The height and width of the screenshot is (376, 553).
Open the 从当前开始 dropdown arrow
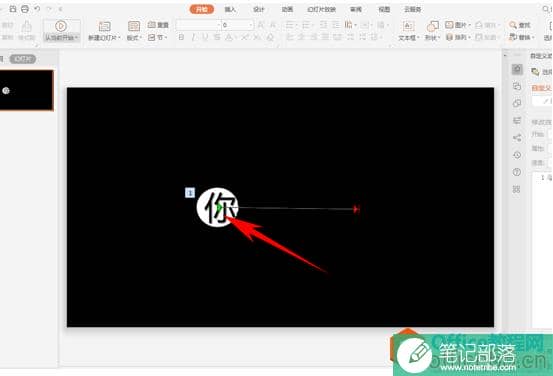coord(77,37)
